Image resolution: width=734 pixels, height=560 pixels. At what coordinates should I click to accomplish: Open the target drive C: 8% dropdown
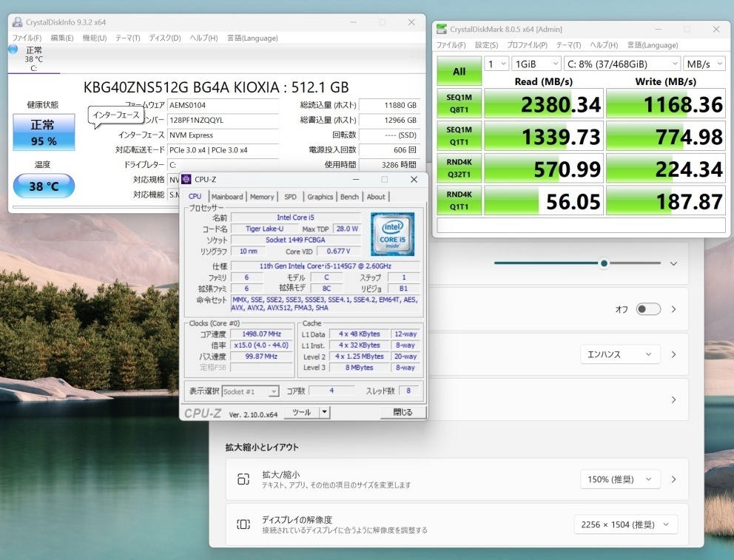[622, 64]
